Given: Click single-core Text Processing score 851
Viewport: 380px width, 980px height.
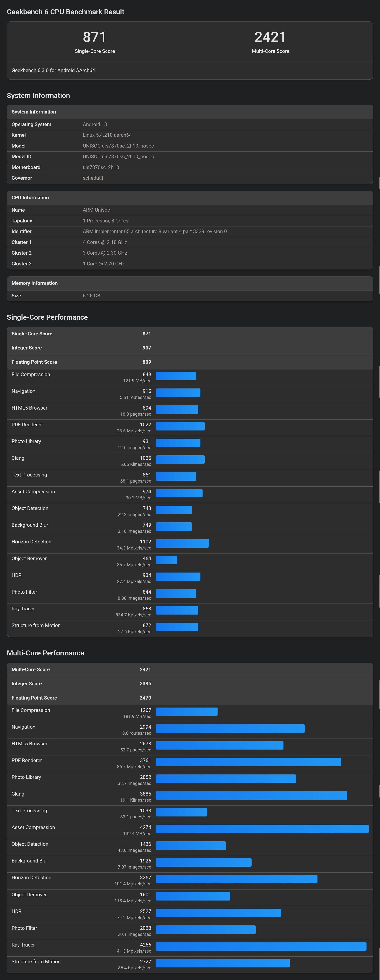Looking at the screenshot, I should click(147, 475).
